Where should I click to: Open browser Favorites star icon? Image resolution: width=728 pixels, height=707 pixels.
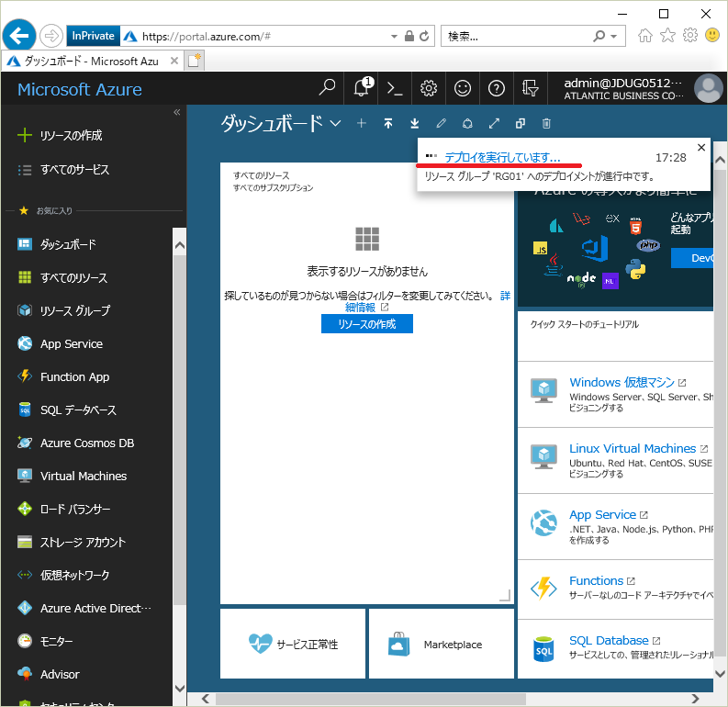pos(667,35)
